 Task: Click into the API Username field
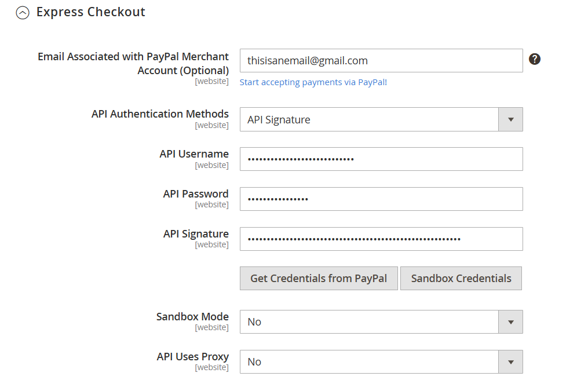[381, 159]
